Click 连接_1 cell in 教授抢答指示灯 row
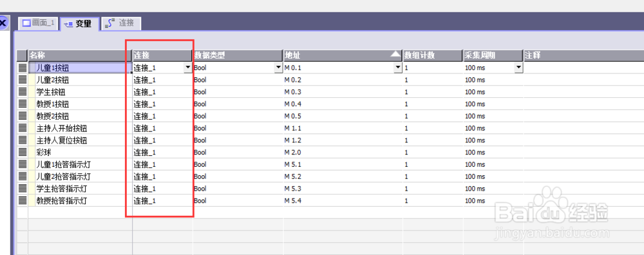The height and width of the screenshot is (255, 644). pos(162,201)
